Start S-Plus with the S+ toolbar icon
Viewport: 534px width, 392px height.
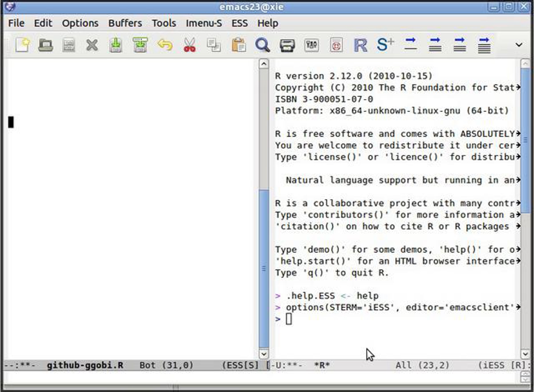[x=385, y=44]
